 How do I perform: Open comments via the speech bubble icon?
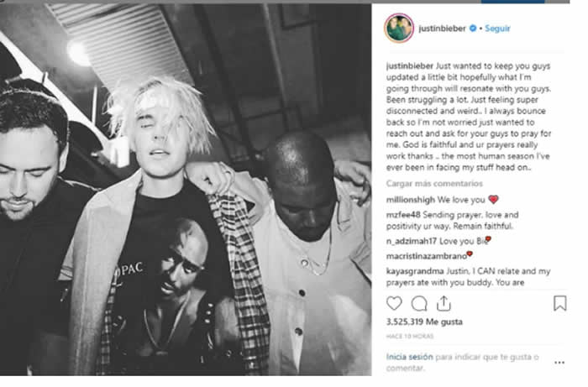[x=419, y=304]
